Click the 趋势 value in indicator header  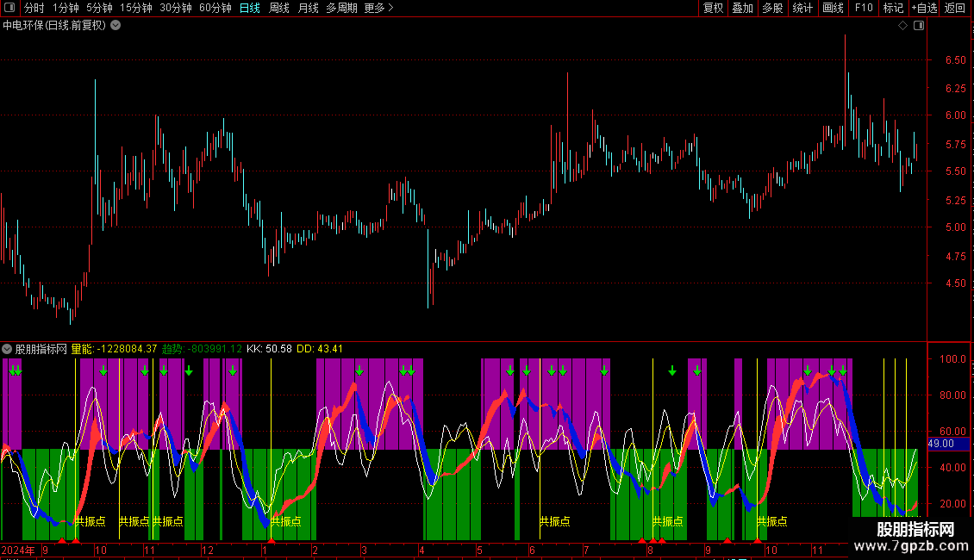tap(202, 349)
